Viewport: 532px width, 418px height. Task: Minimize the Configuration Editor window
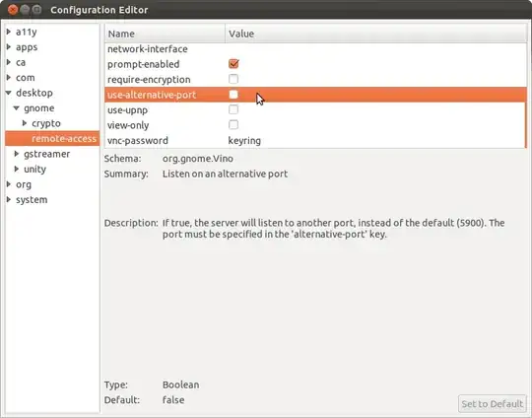pyautogui.click(x=25, y=10)
